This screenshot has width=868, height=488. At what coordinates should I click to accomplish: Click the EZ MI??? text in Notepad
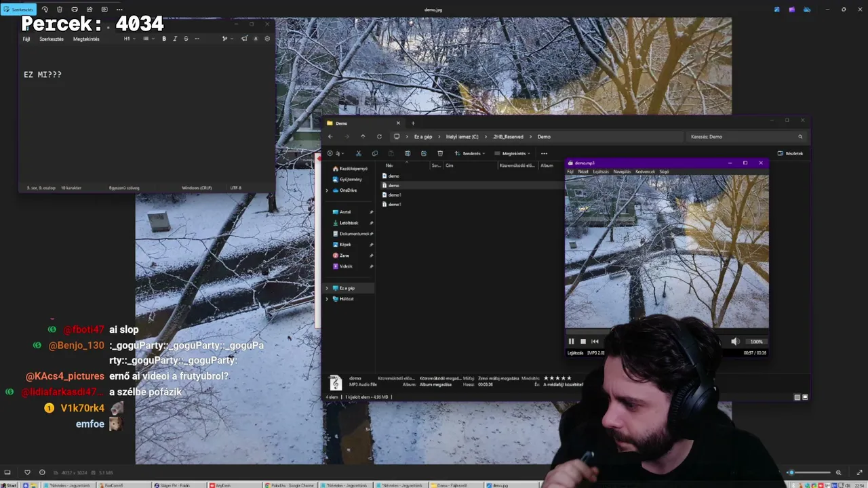(43, 75)
